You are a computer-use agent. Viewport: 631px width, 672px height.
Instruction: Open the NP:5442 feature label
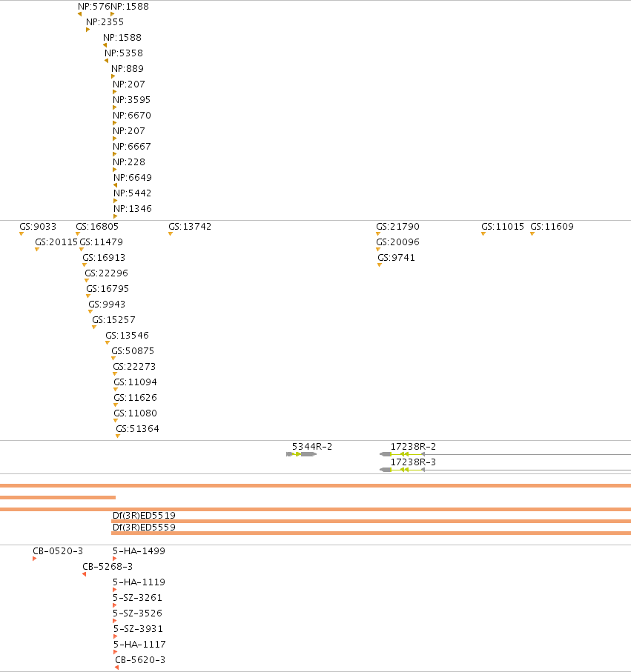(133, 193)
